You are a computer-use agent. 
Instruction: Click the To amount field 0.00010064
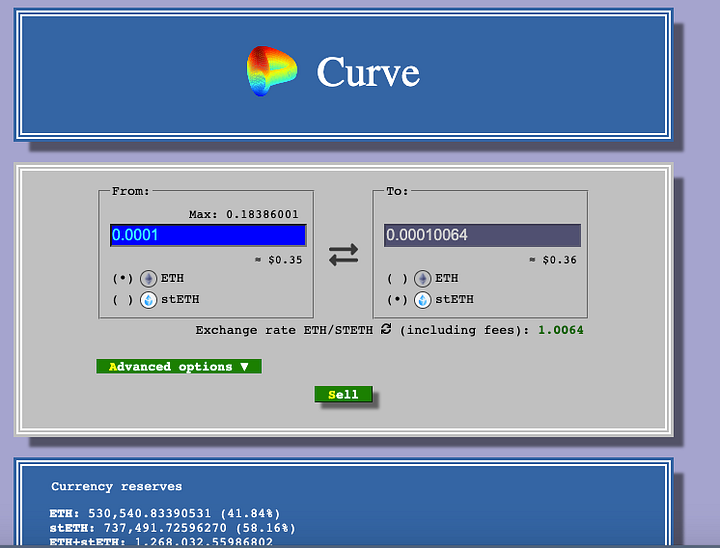[x=482, y=235]
